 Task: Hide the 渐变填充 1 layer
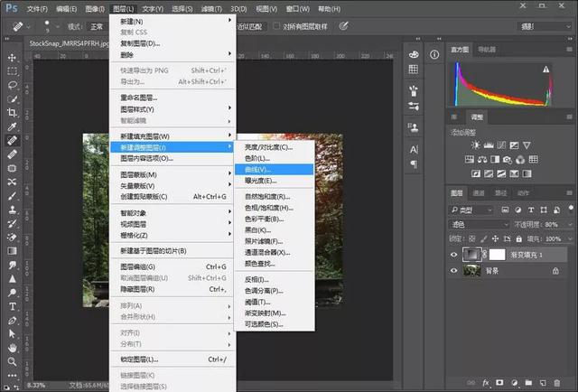tap(454, 255)
